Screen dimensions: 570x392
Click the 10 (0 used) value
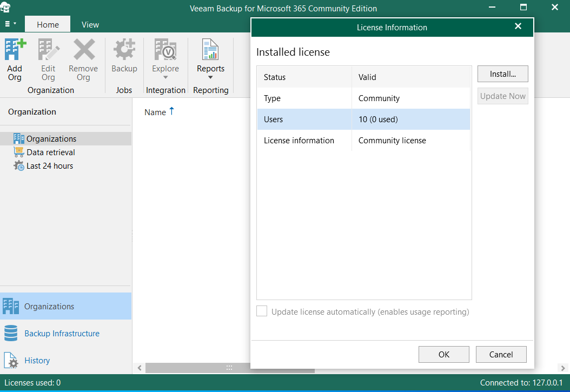(378, 119)
